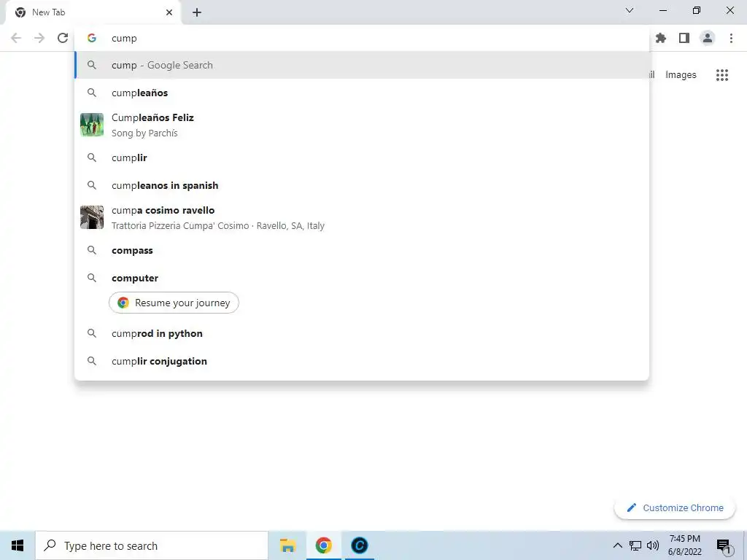Open the Google apps grid
747x560 pixels.
(722, 75)
